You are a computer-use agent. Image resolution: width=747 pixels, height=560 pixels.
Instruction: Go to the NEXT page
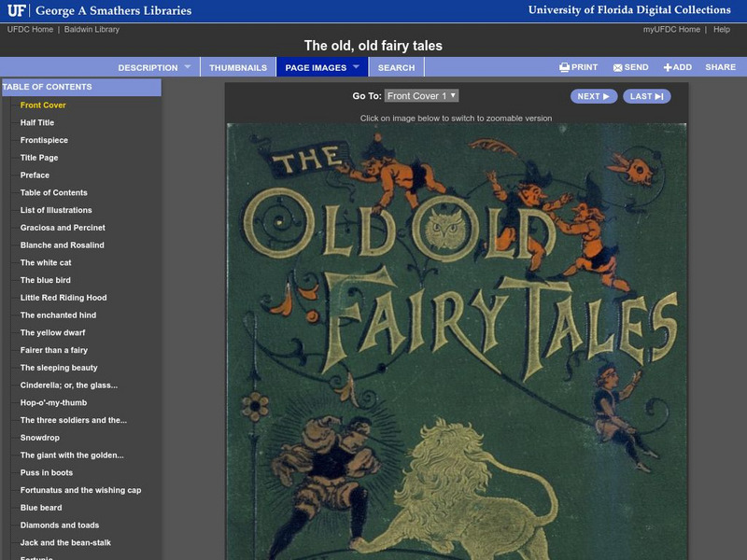[x=594, y=96]
